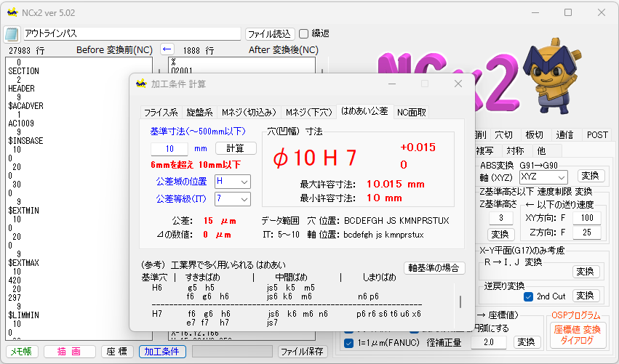Open the POST tab
The image size is (619, 364).
(x=597, y=134)
